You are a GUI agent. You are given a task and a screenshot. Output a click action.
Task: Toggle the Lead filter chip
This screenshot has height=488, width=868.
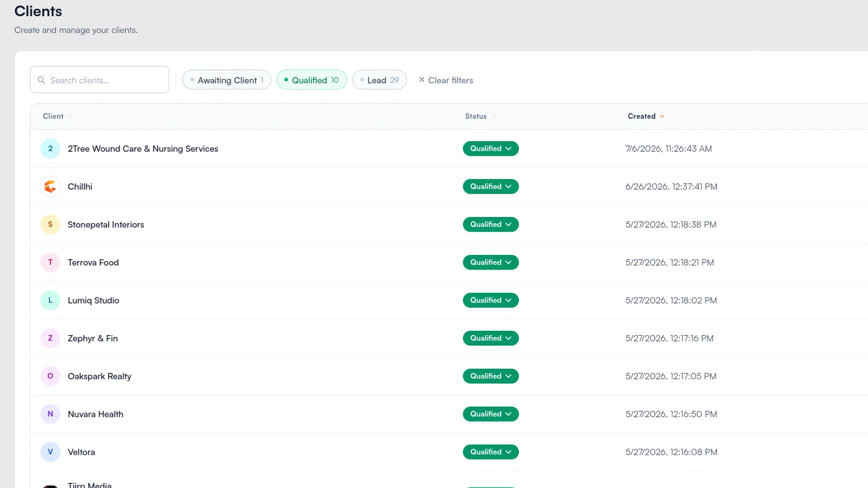[x=379, y=80]
